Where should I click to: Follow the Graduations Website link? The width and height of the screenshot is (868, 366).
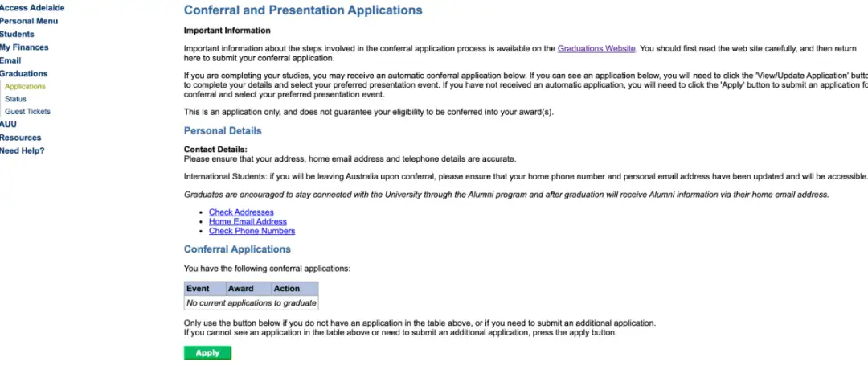596,49
